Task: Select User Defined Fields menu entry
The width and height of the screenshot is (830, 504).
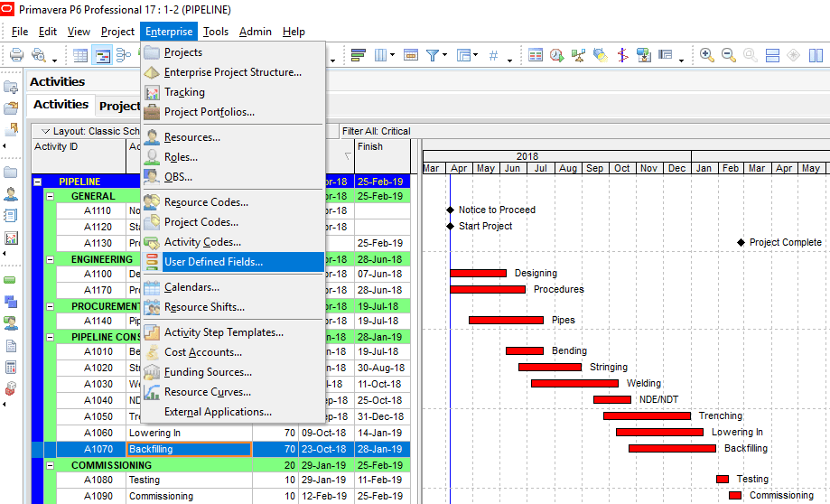Action: click(233, 262)
